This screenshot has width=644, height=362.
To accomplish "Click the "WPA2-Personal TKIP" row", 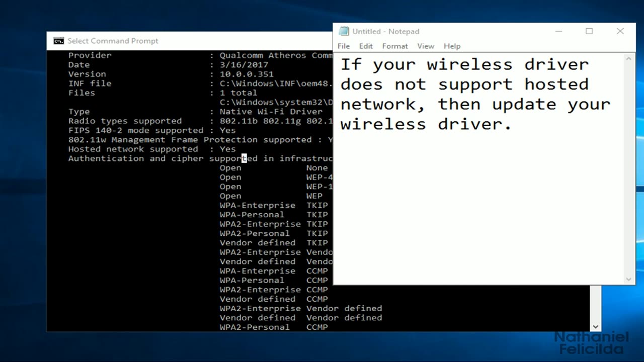I will 274,233.
